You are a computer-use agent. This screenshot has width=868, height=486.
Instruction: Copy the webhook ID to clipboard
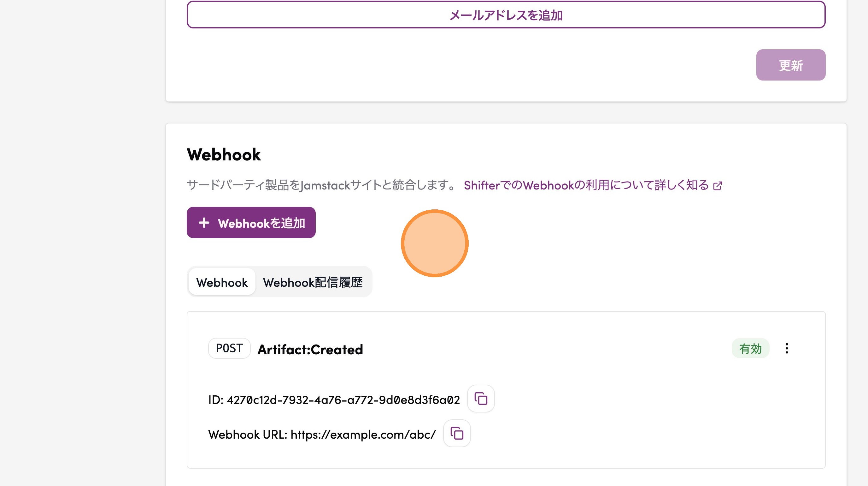(480, 399)
